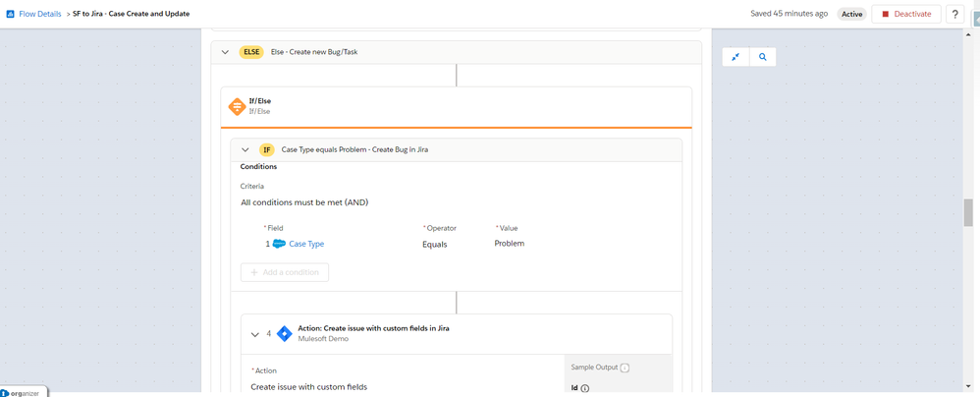Click the IF badge label
This screenshot has width=980, height=397.
point(267,150)
